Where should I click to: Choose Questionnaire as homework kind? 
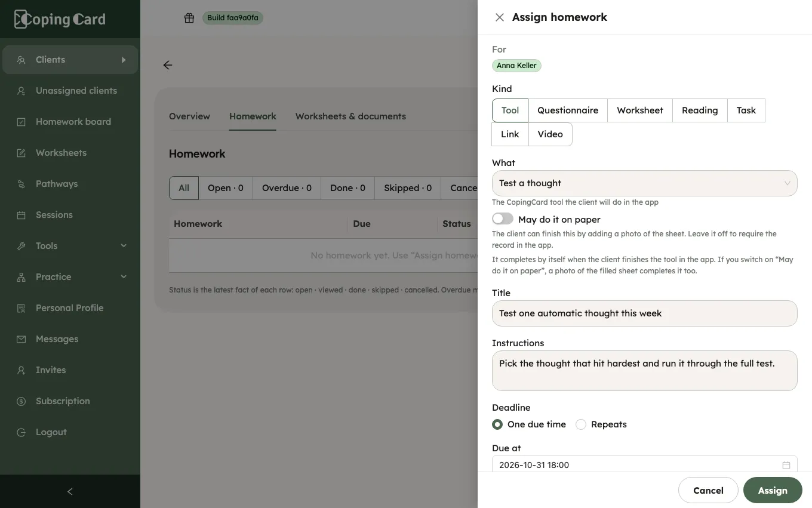pyautogui.click(x=568, y=110)
